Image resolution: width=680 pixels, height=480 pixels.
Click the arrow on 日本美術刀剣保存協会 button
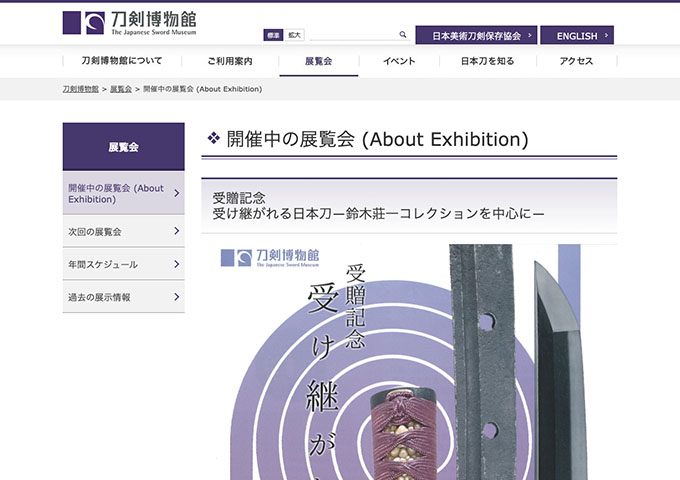(530, 35)
